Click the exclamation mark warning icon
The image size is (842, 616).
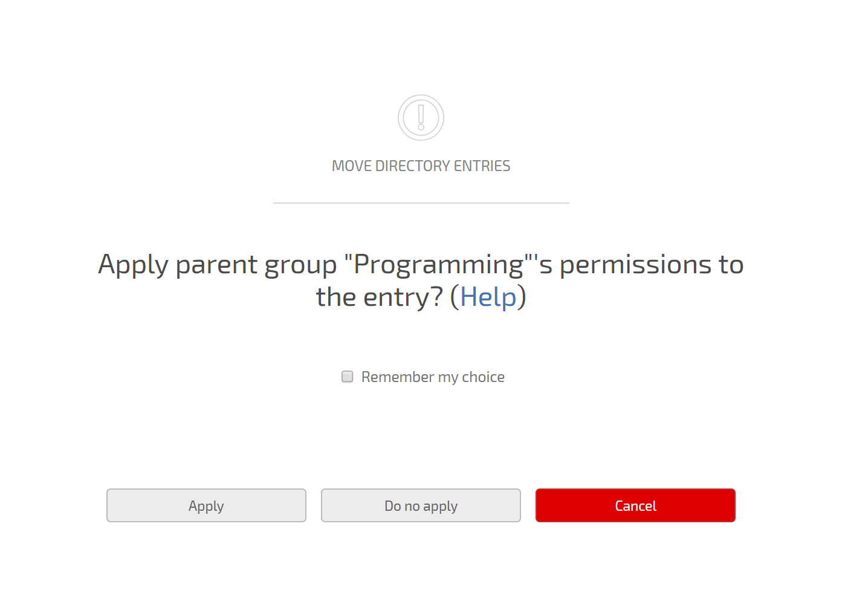[421, 117]
